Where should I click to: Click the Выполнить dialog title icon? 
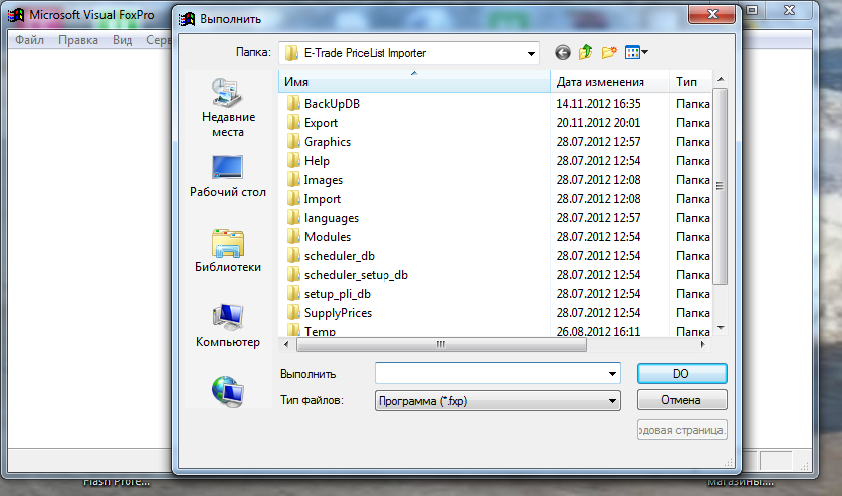[186, 19]
